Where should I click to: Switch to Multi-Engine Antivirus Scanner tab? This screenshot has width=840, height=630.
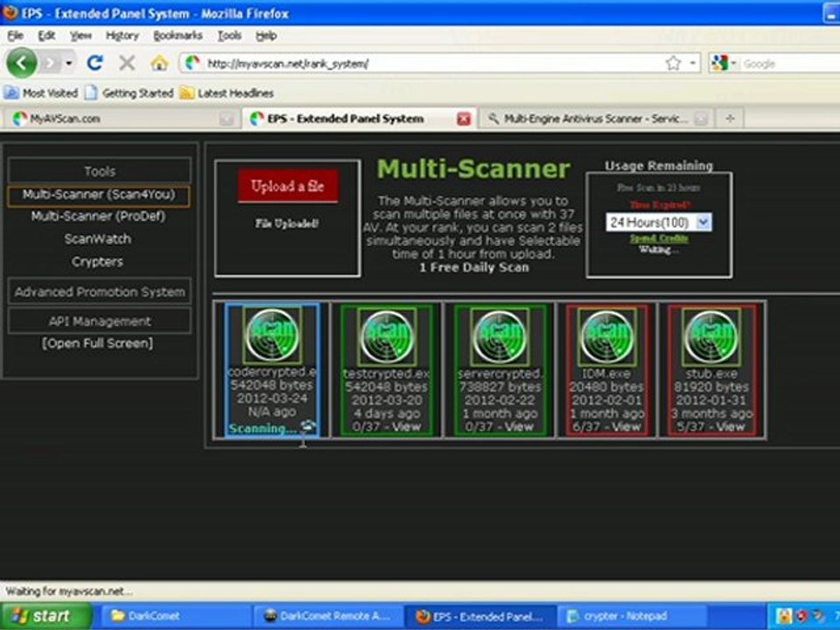click(x=588, y=118)
